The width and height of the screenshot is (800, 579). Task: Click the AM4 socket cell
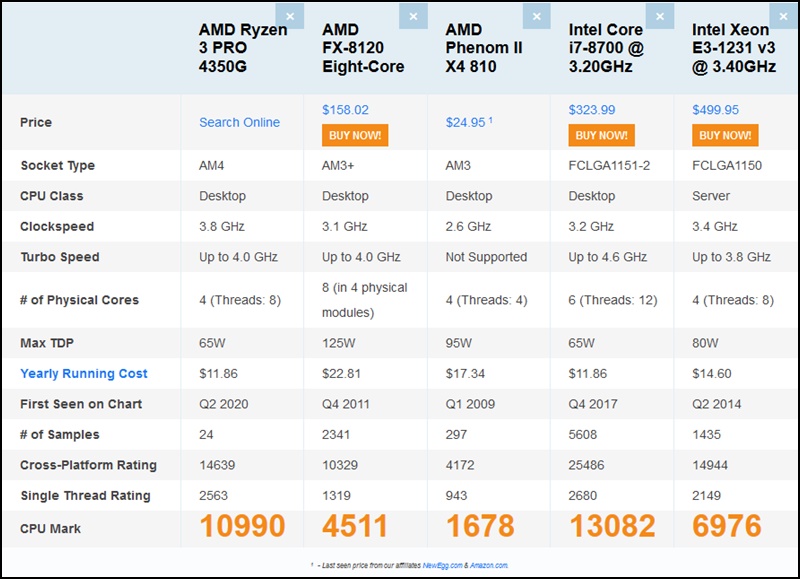point(211,166)
